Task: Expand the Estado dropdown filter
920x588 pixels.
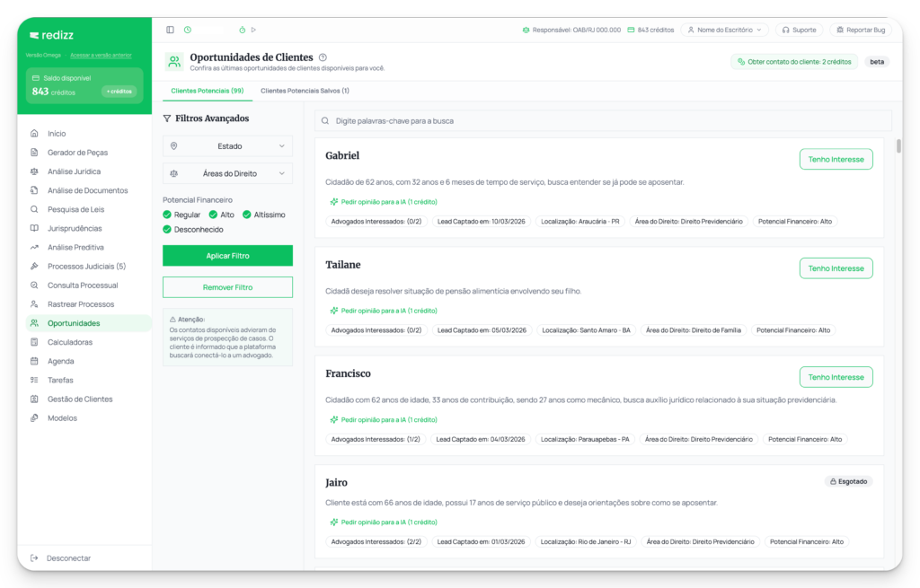Action: (x=227, y=145)
